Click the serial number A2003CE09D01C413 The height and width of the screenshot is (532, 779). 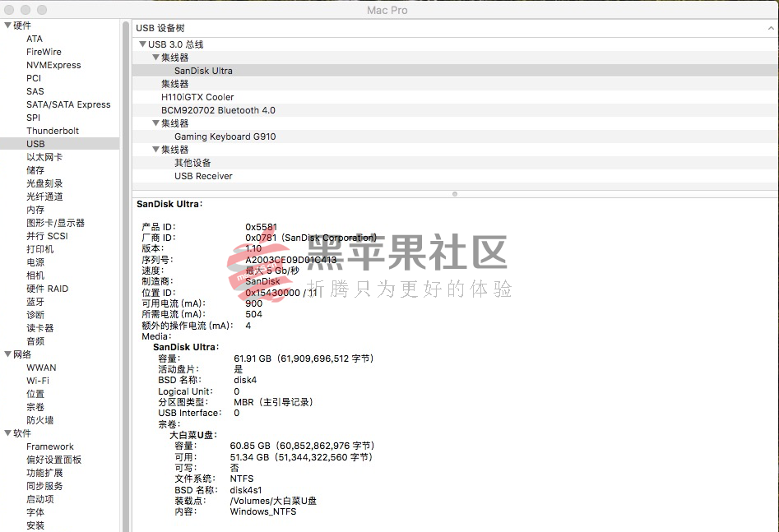coord(290,260)
